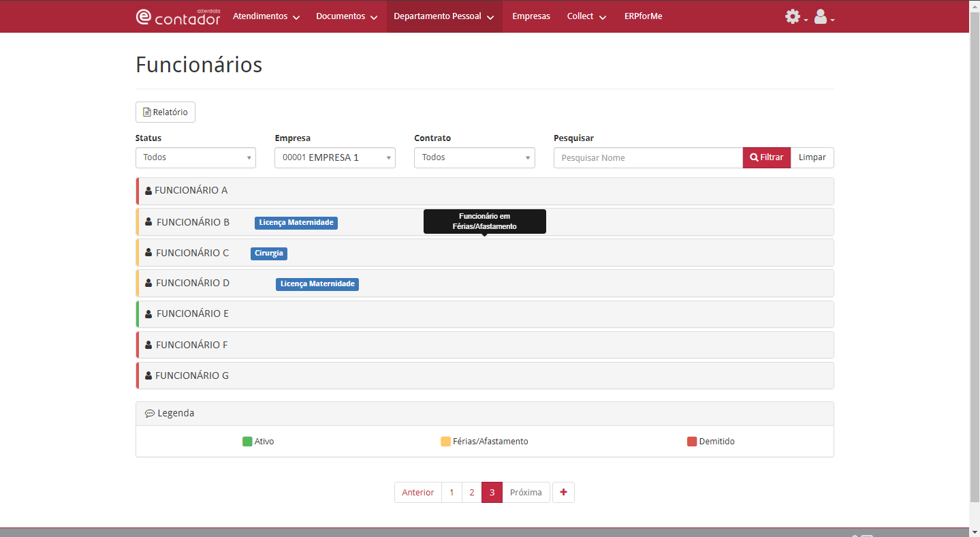Click the Licença Maternidade badge on FUNCIONÁRIO B
Image resolution: width=980 pixels, height=537 pixels.
pyautogui.click(x=296, y=223)
